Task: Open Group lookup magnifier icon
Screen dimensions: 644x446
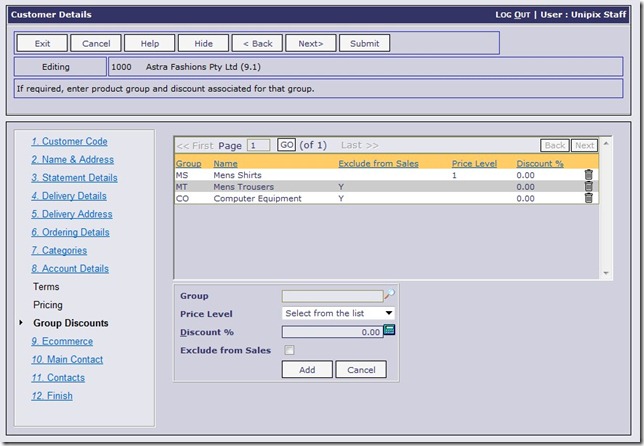Action: [x=390, y=295]
